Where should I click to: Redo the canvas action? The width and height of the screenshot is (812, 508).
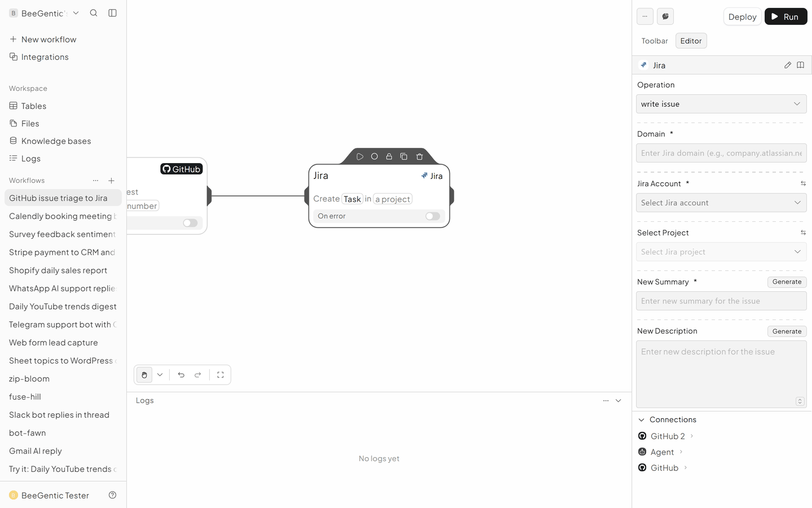[x=198, y=375]
